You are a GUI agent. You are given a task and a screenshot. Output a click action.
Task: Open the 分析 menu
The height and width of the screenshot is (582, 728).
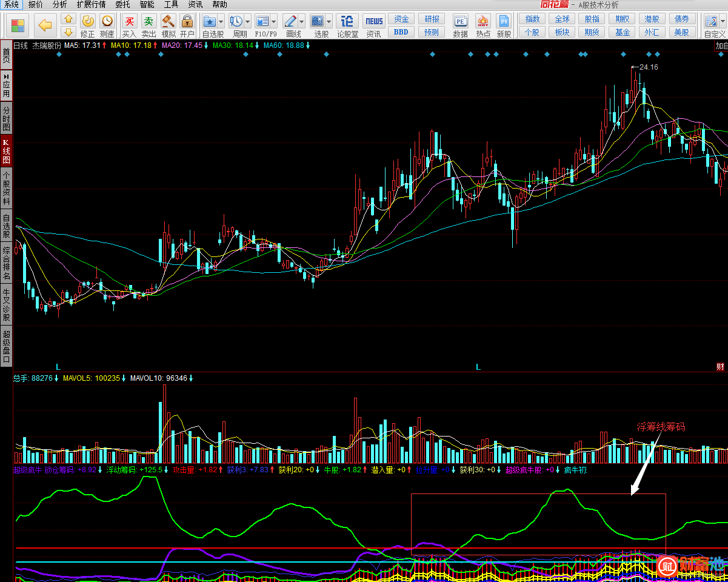tap(59, 5)
